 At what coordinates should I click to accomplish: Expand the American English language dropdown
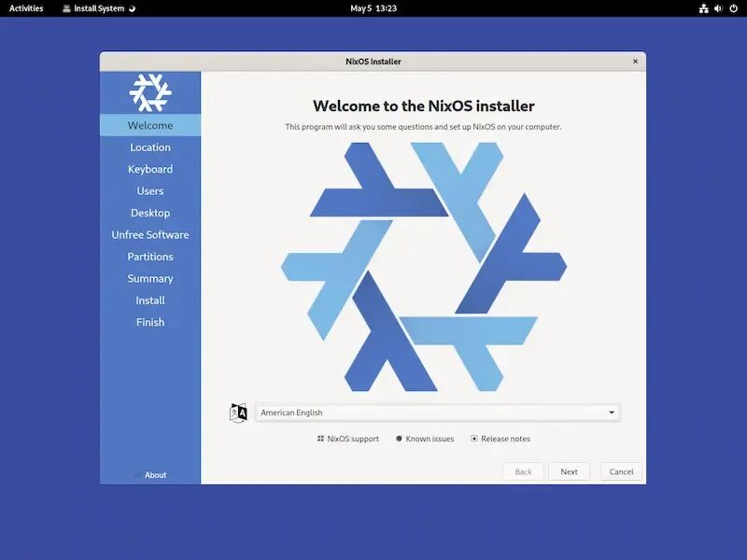coord(438,413)
